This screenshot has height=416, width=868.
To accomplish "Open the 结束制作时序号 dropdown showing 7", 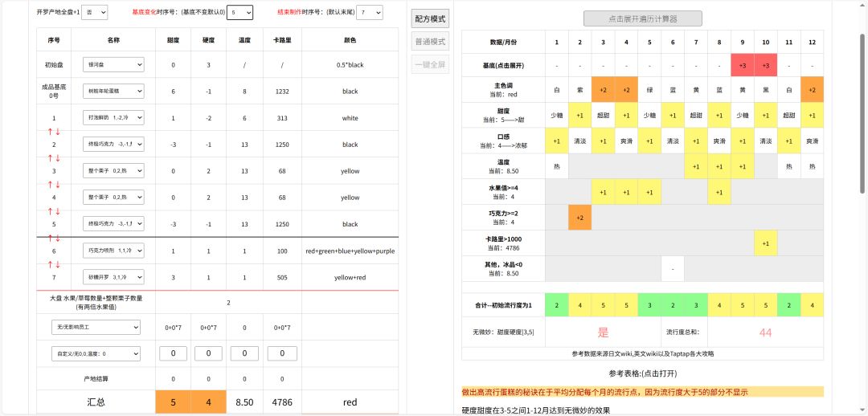I will pos(369,12).
